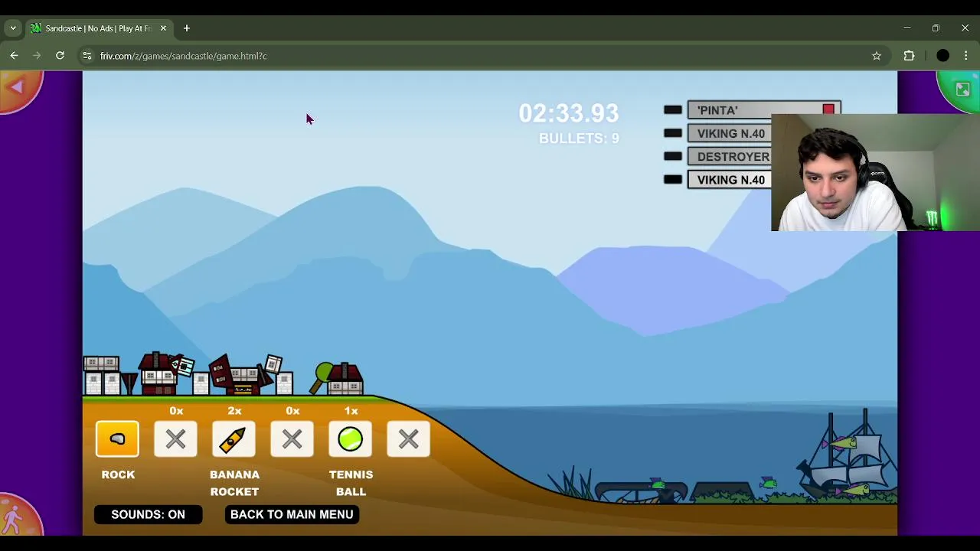
Task: Open Chrome three-dot menu
Action: [966, 56]
